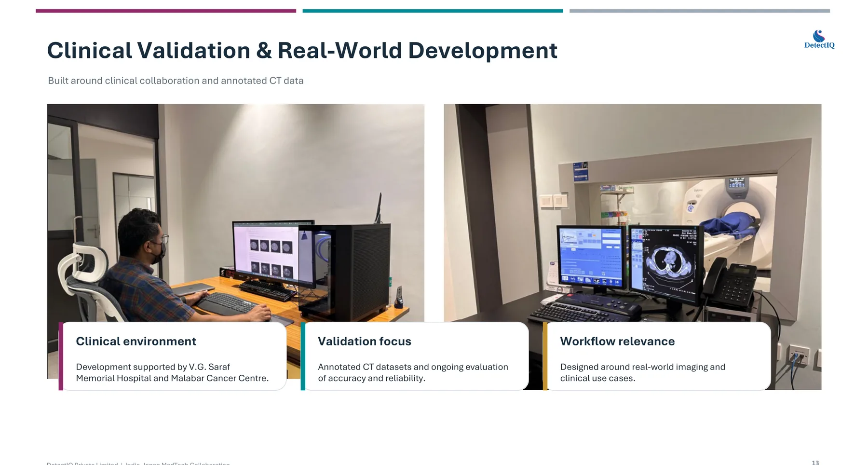
Task: Click the slide number 13
Action: pos(815,462)
